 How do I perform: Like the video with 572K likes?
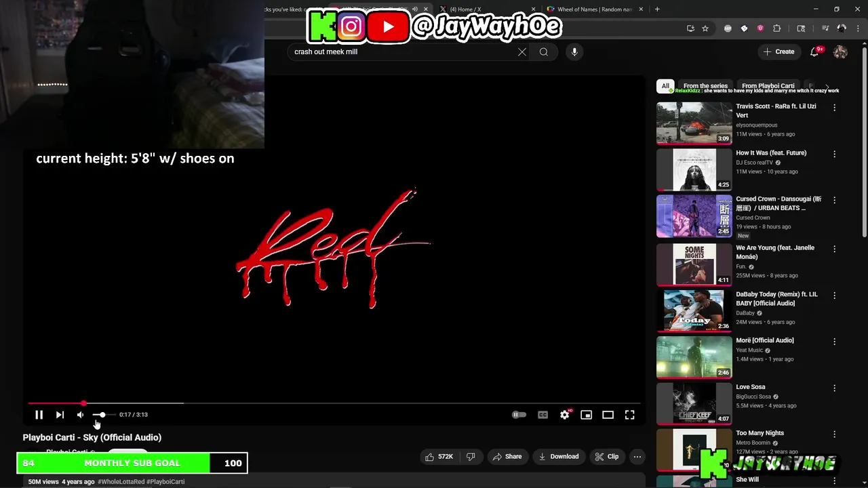click(439, 457)
